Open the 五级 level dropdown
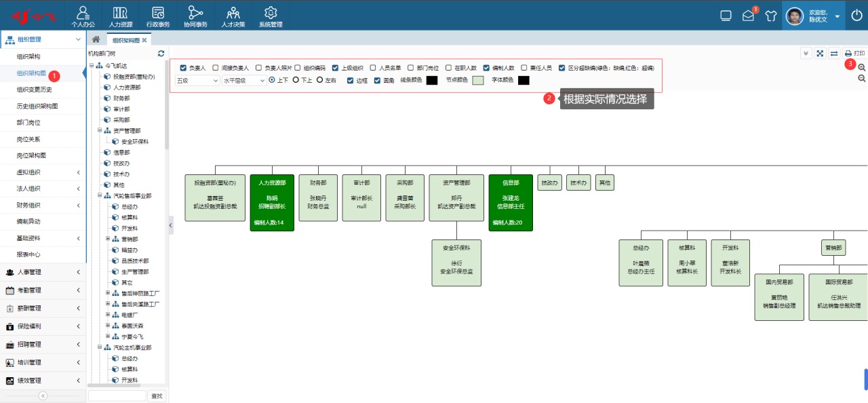Viewport: 868px width, 403px height. (x=196, y=80)
